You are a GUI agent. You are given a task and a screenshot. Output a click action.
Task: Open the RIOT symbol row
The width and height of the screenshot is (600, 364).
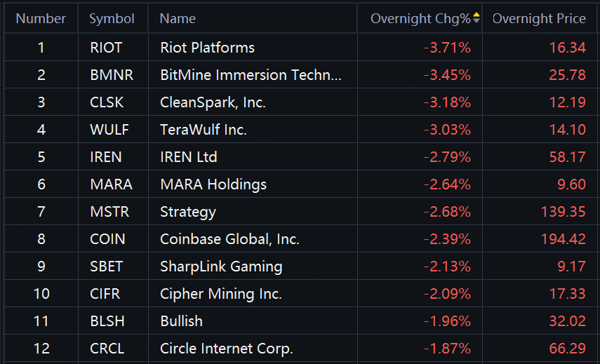106,48
